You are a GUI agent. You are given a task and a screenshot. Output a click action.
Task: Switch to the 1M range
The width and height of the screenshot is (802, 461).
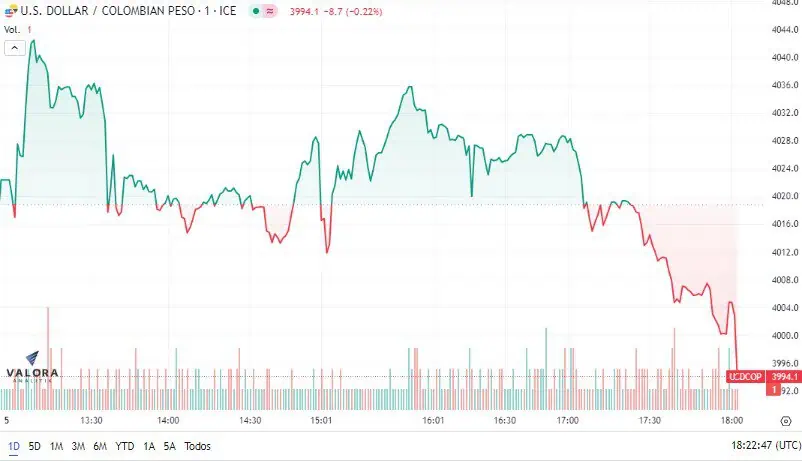pyautogui.click(x=56, y=446)
